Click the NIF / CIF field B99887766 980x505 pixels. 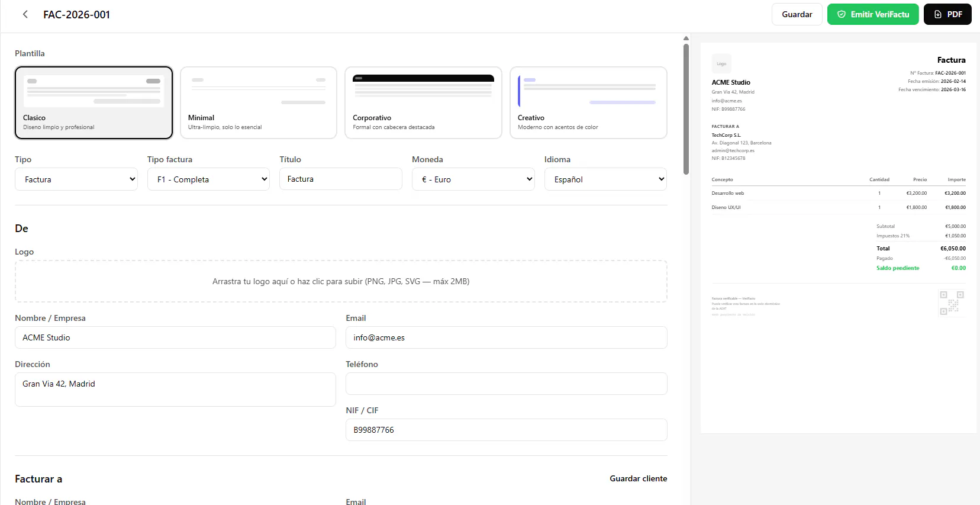(507, 430)
